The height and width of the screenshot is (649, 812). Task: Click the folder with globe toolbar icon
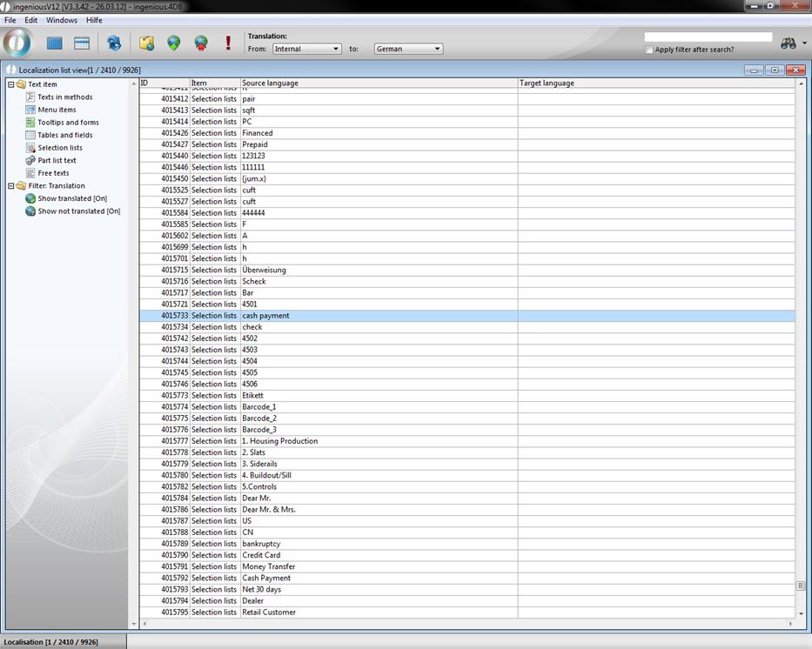[x=147, y=43]
